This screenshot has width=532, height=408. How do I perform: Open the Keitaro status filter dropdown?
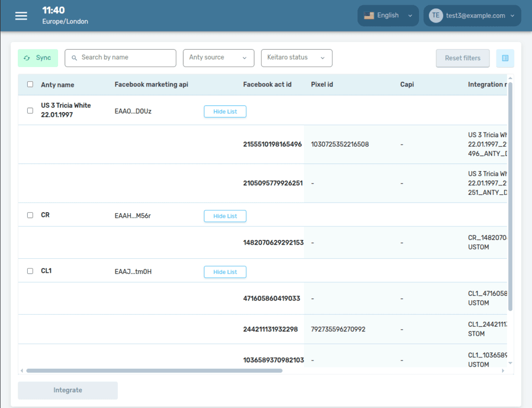coord(297,58)
